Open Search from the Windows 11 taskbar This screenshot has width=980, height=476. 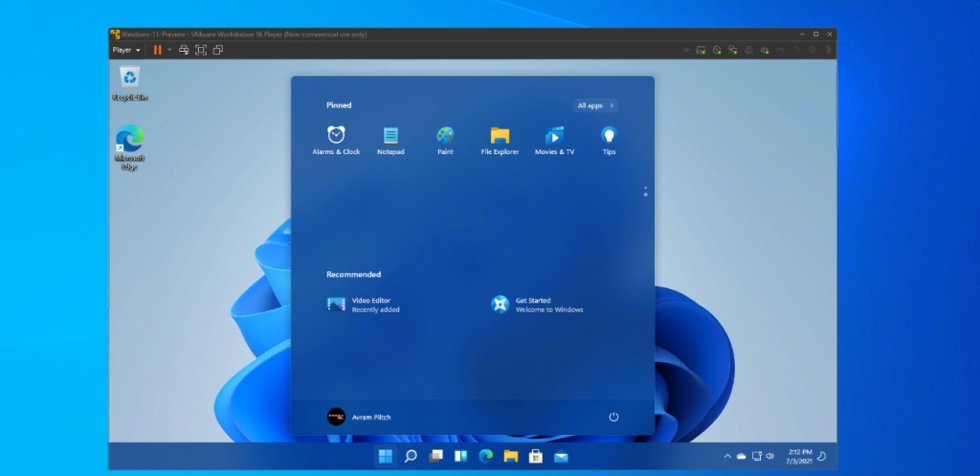coord(411,456)
